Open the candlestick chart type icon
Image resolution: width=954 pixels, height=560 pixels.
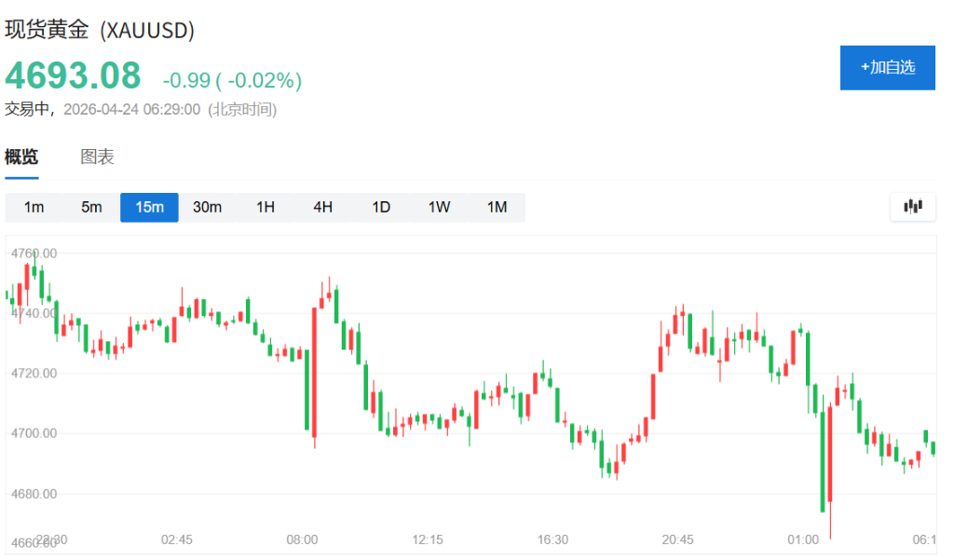point(912,207)
